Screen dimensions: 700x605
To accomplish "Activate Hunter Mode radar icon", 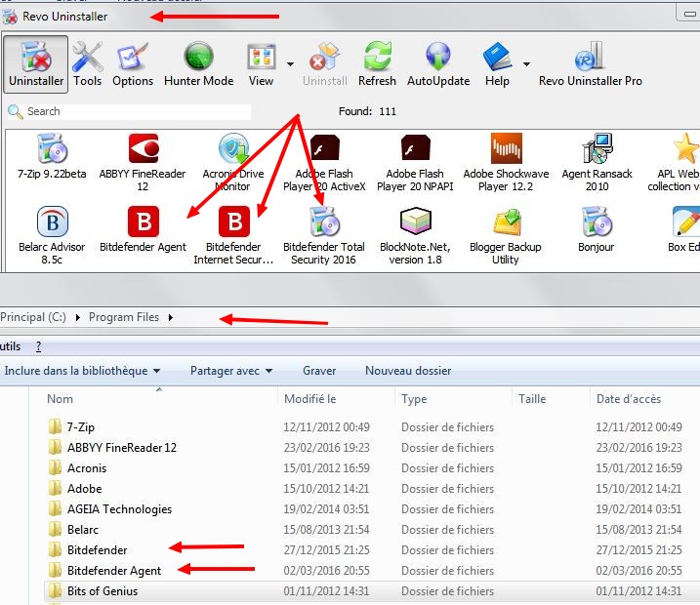I will [x=198, y=64].
